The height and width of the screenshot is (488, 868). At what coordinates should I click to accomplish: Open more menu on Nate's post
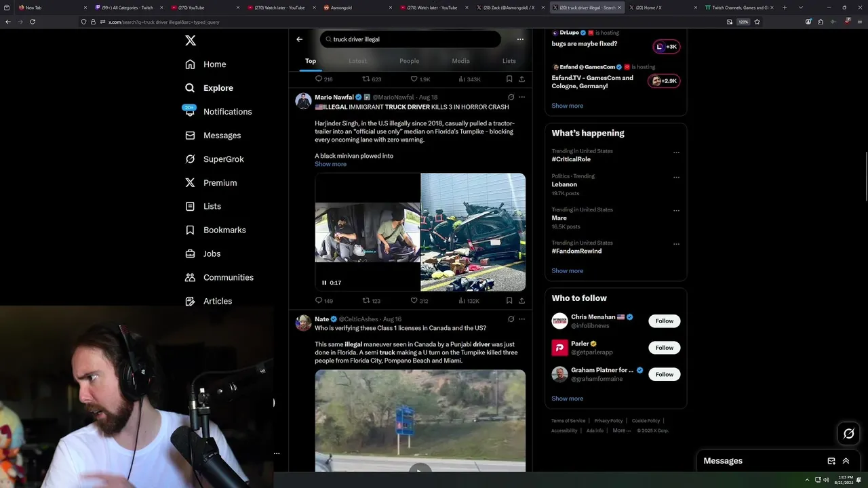521,319
